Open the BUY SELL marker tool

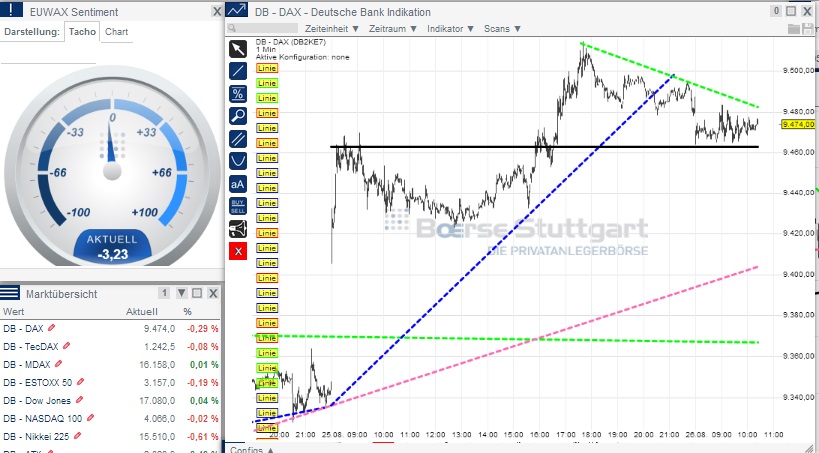(238, 206)
